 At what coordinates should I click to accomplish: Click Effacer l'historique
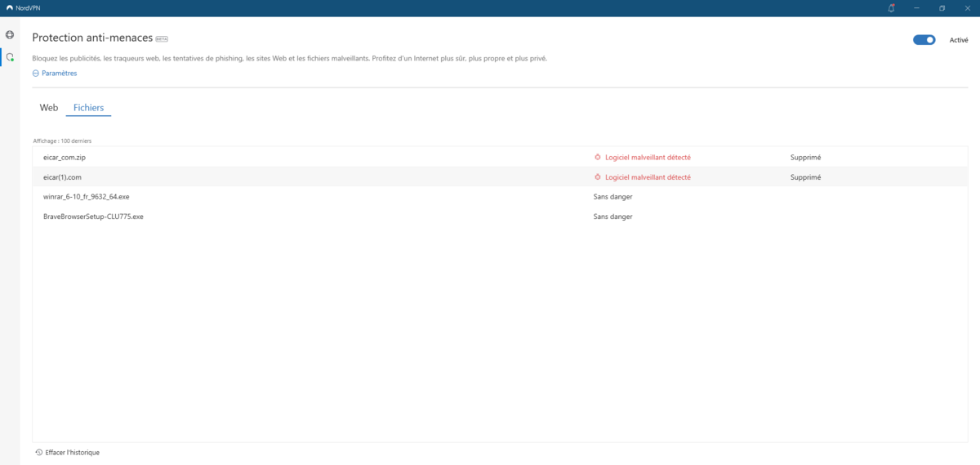73,452
